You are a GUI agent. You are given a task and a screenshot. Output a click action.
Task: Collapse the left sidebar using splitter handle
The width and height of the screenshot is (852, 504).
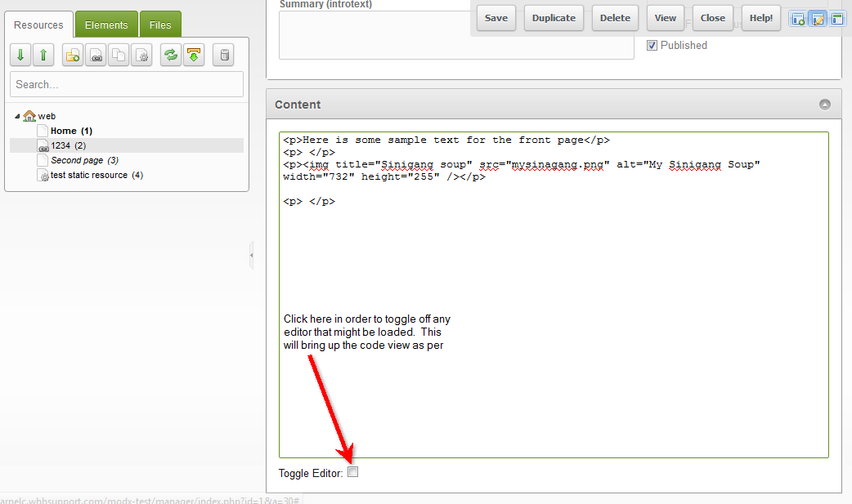point(251,255)
